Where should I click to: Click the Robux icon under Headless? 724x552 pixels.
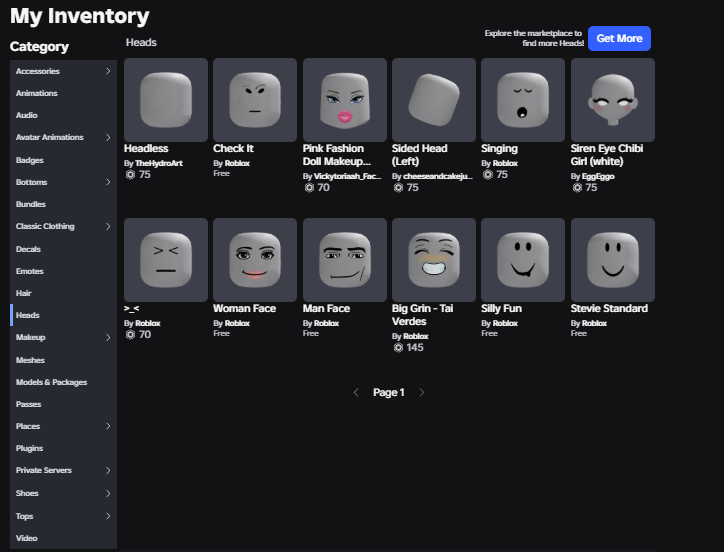(x=130, y=175)
